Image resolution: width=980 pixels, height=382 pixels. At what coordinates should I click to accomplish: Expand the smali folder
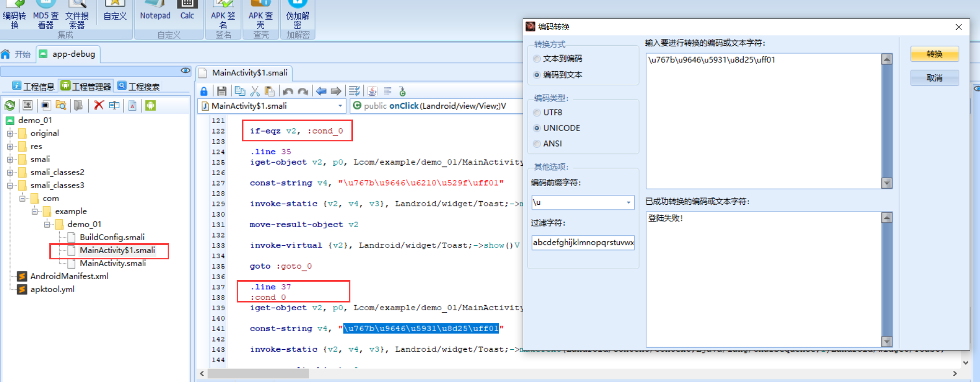(10, 160)
